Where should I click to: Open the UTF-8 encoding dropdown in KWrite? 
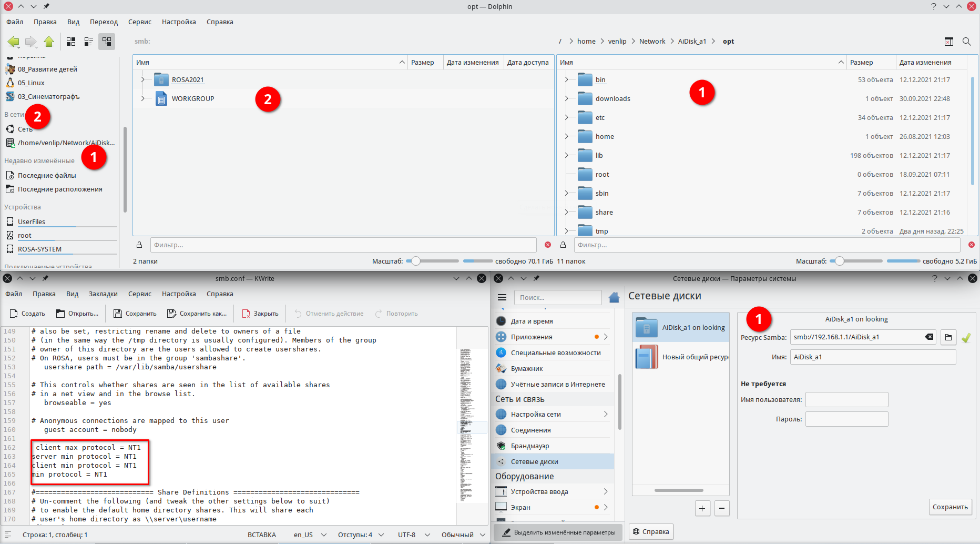pos(413,535)
